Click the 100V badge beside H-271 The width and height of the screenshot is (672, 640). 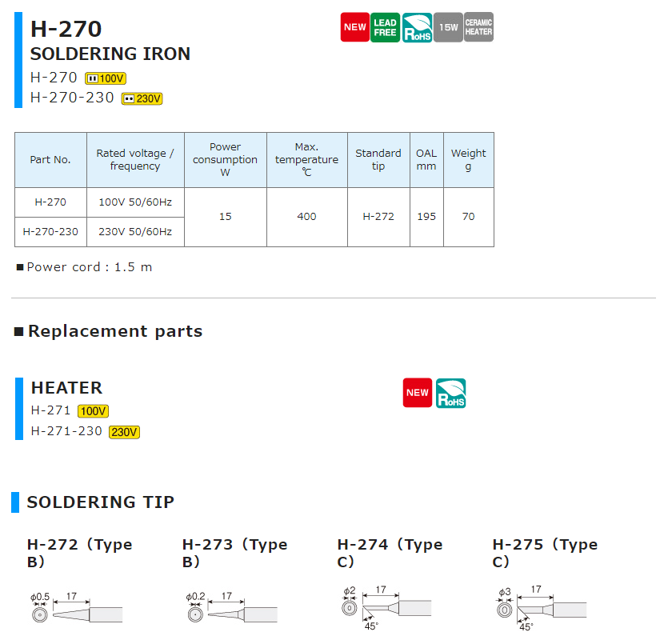tap(93, 411)
